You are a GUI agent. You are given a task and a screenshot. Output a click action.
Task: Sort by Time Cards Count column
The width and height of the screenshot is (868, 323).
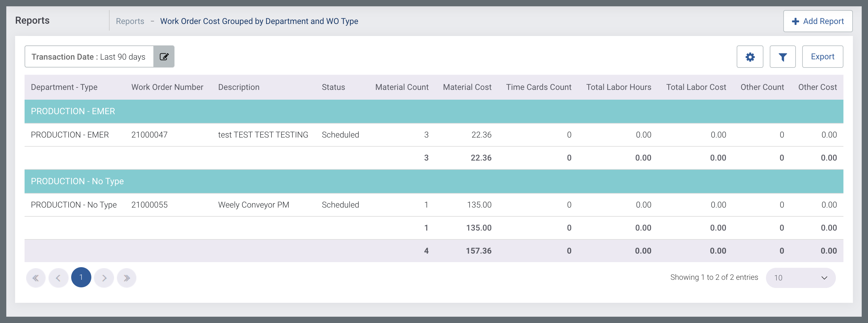539,87
